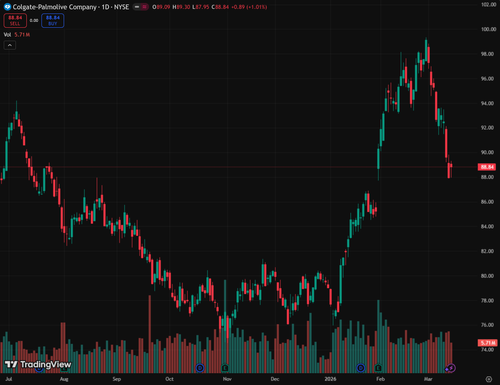The width and height of the screenshot is (500, 385).
Task: Click the Aug label on time axis
Action: (x=64, y=379)
